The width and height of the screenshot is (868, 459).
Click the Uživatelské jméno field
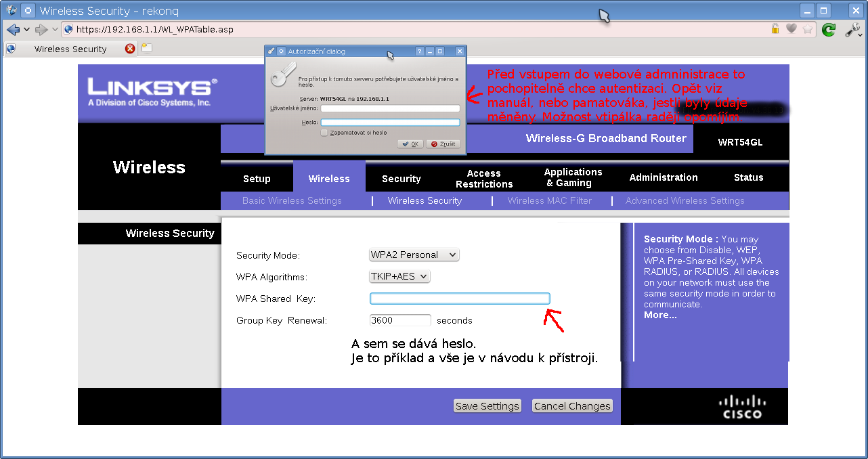(391, 108)
